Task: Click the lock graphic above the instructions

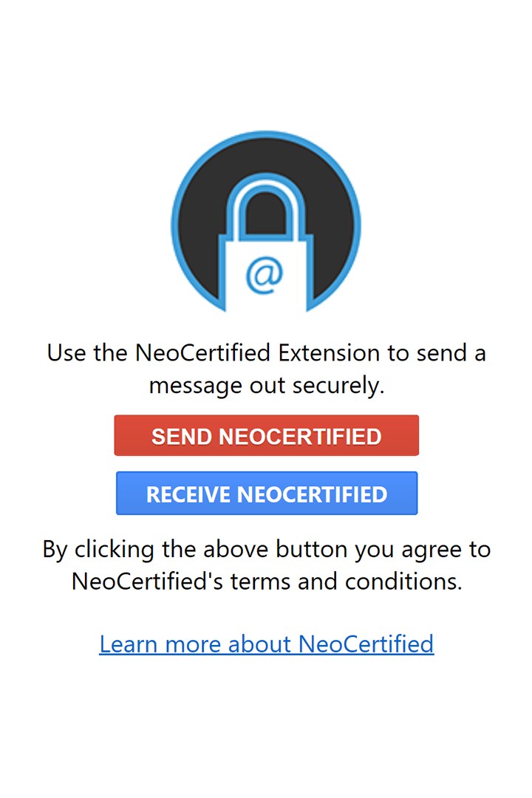Action: pos(265,222)
